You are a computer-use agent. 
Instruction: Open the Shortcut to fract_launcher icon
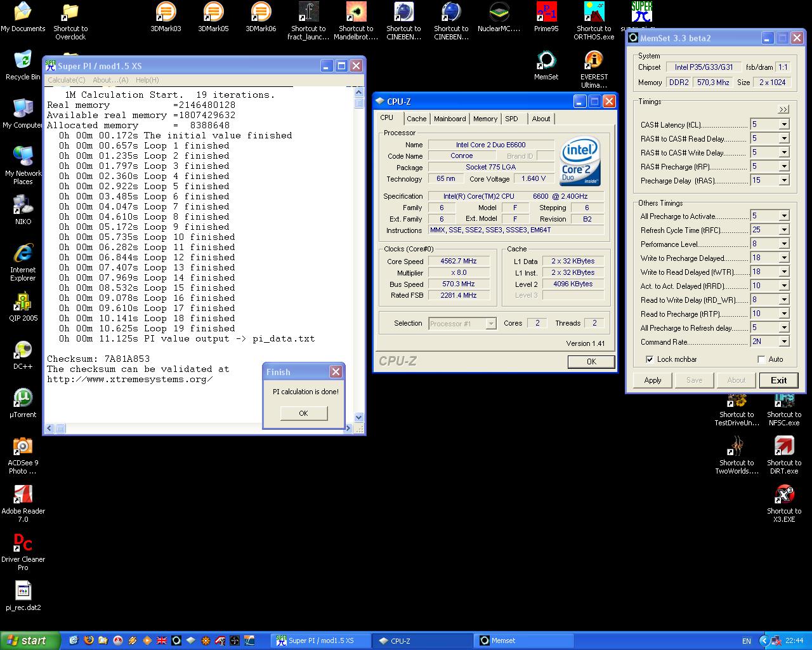point(308,21)
